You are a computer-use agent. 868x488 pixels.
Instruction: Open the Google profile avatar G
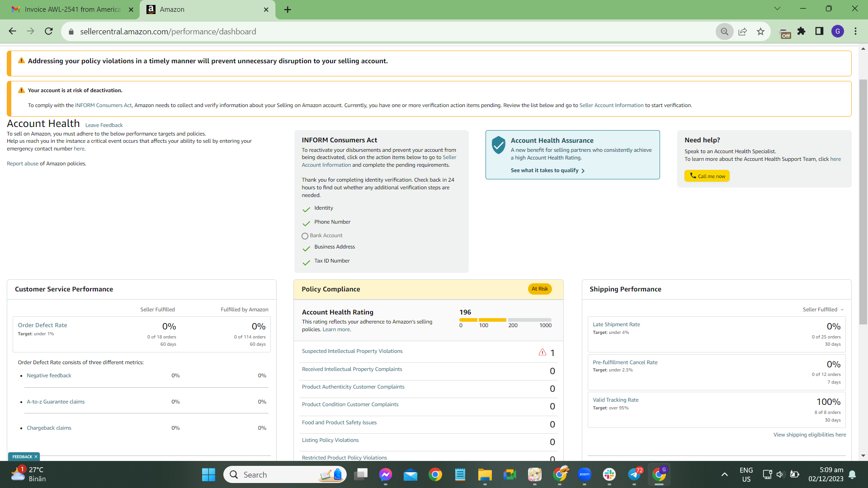tap(838, 31)
